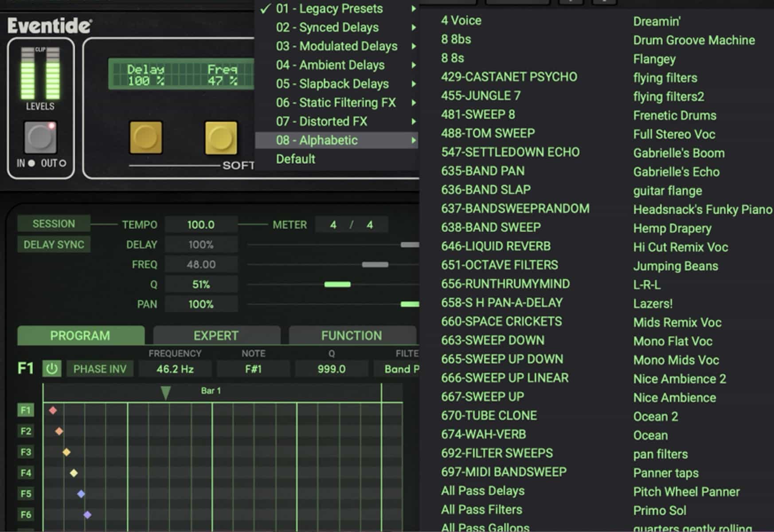Toggle DELAY SYNC mode
This screenshot has height=532, width=774.
pyautogui.click(x=53, y=244)
